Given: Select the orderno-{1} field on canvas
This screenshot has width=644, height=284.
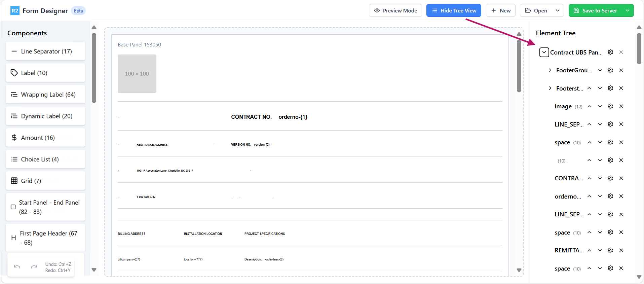Looking at the screenshot, I should point(293,117).
